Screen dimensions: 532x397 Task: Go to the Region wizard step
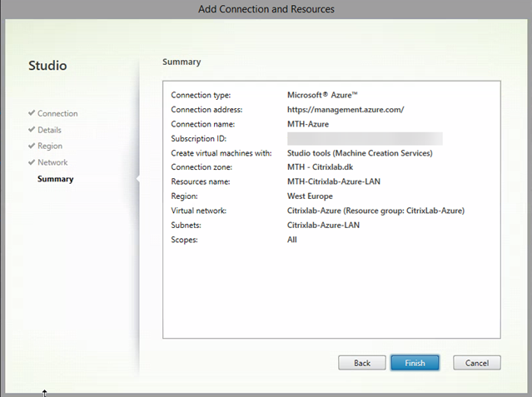(50, 146)
